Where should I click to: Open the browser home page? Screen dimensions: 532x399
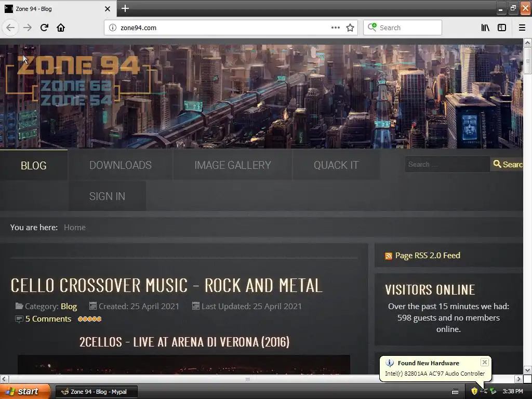click(61, 28)
